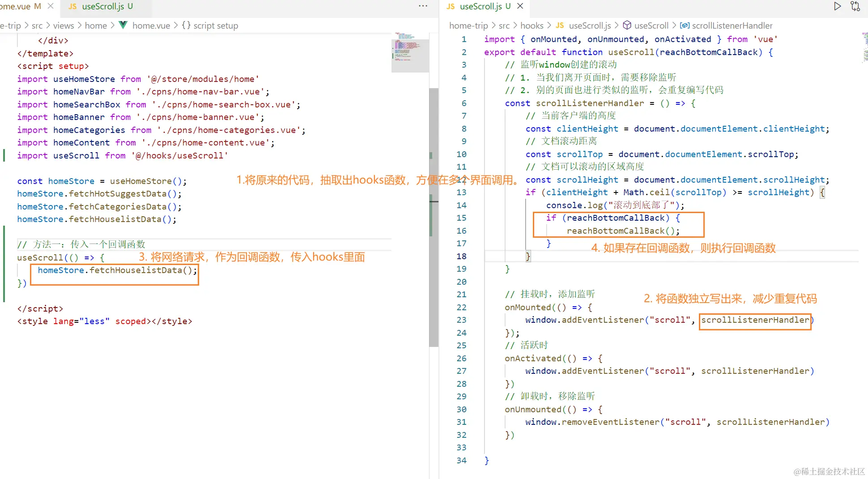Place cursor on the 'import homeNavBar' line
Viewport: 868px width, 479px height.
tap(143, 91)
